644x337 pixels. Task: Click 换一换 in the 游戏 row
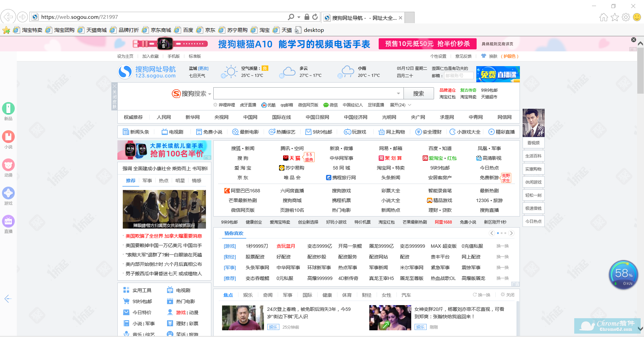[502, 246]
